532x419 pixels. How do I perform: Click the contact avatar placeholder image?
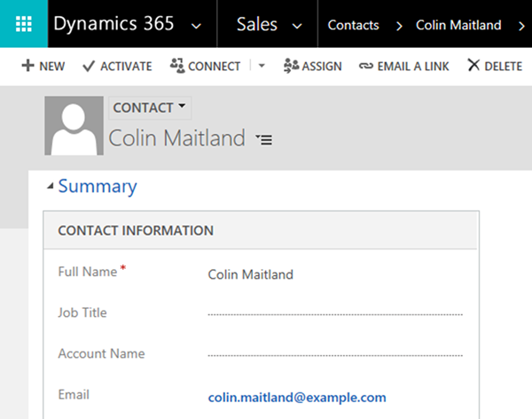pos(73,126)
